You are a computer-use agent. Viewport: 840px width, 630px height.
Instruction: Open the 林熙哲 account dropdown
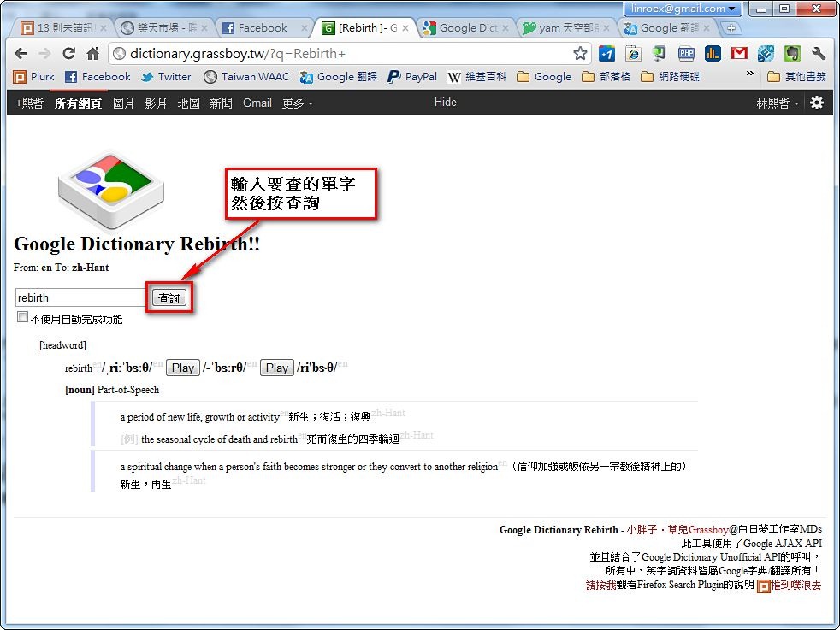click(x=778, y=103)
